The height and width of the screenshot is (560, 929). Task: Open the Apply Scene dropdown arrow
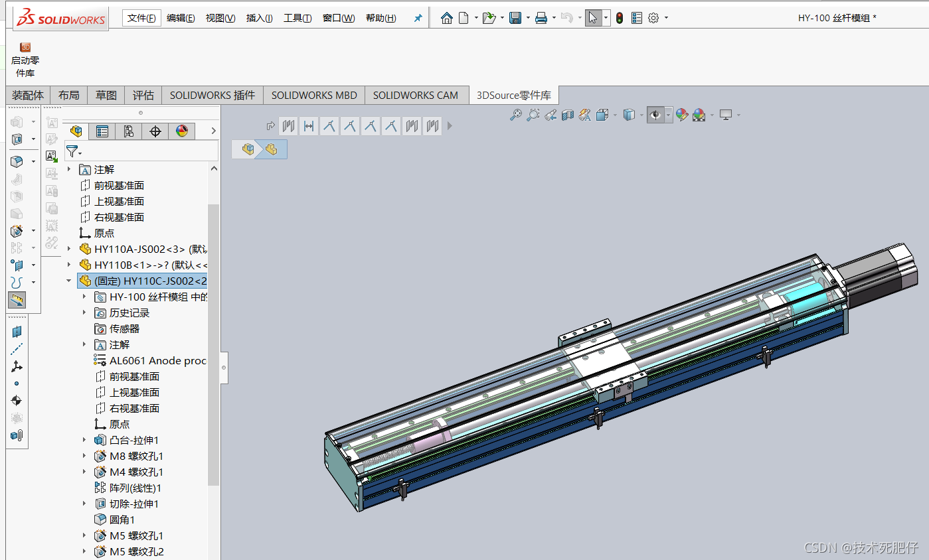(712, 115)
